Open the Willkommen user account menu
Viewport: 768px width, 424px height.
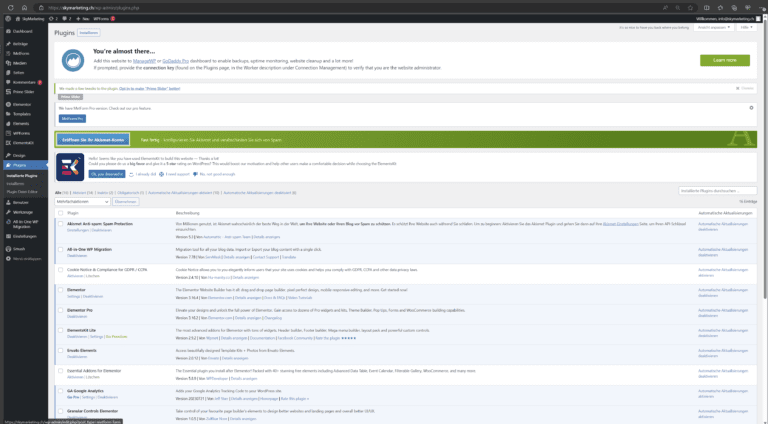pyautogui.click(x=728, y=19)
